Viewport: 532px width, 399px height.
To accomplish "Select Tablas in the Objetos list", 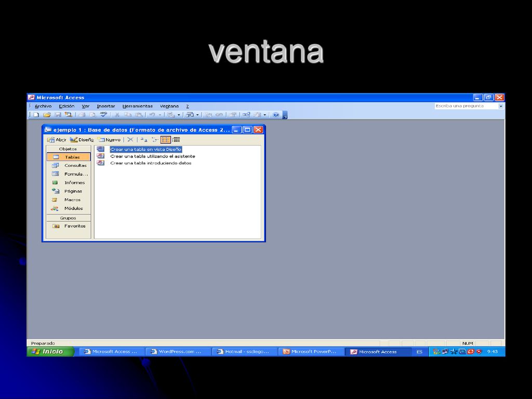I will coord(69,157).
